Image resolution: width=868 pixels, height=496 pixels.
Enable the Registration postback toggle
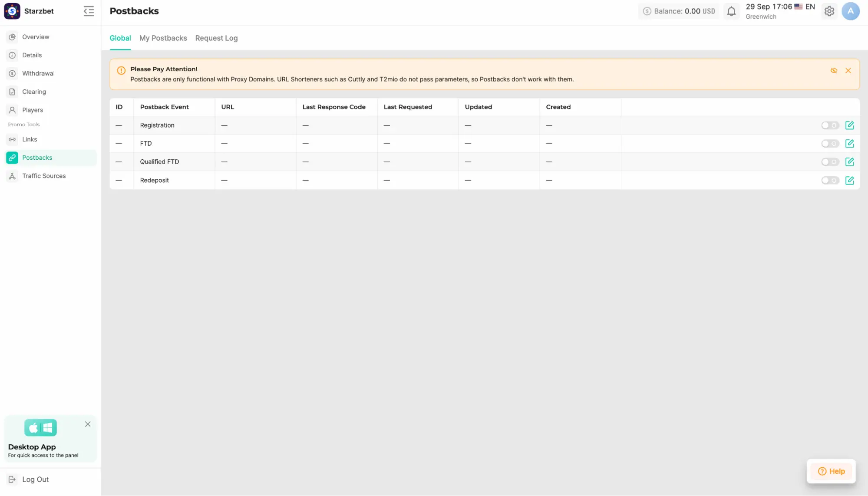click(830, 125)
